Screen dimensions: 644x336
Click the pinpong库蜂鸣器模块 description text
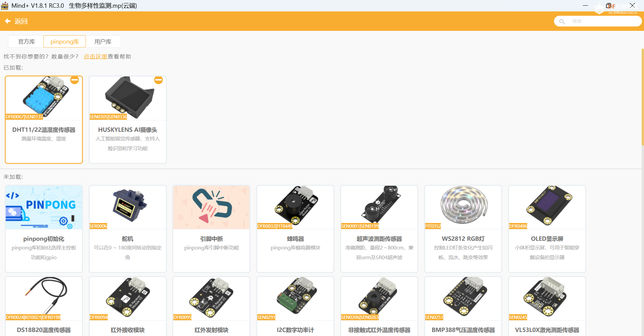[x=295, y=247]
